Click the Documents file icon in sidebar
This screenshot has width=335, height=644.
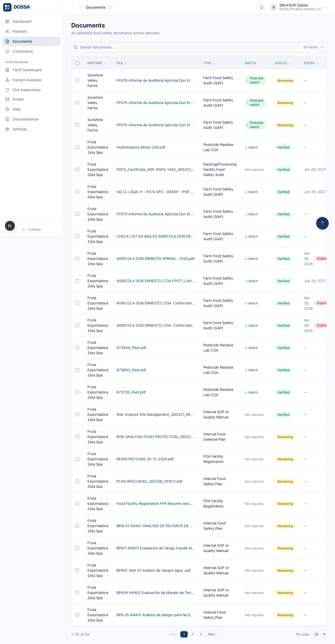click(7, 41)
